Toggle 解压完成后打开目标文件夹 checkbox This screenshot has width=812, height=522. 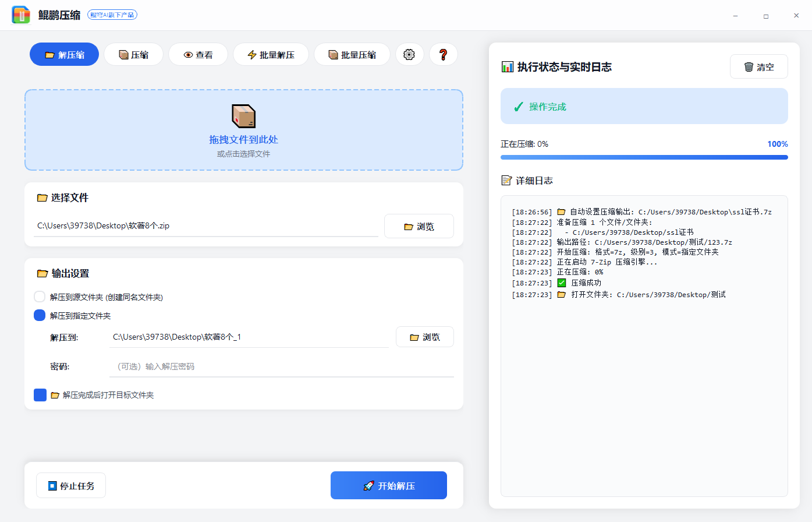click(39, 394)
